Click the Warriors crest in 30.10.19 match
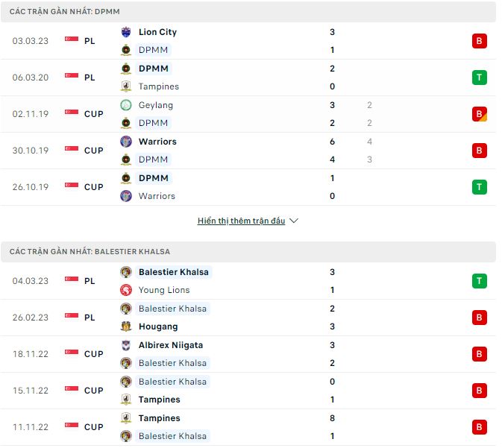The image size is (502, 448). click(x=125, y=142)
